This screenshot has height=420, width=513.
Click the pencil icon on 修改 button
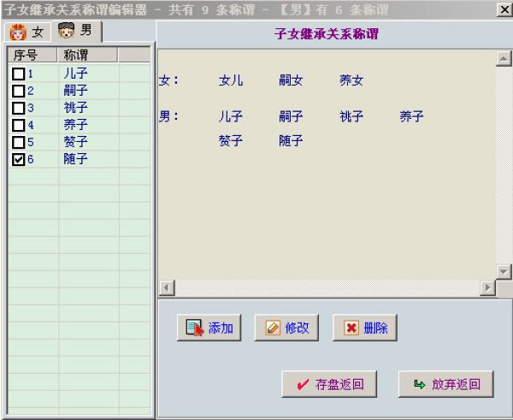tap(273, 328)
